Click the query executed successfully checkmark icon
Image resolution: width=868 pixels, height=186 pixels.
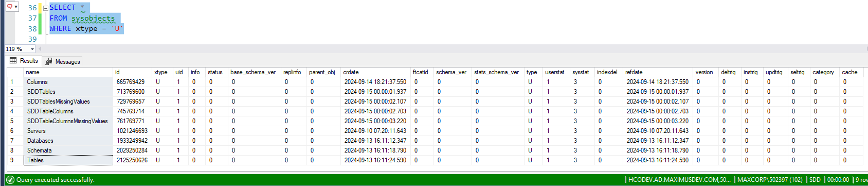pos(10,180)
